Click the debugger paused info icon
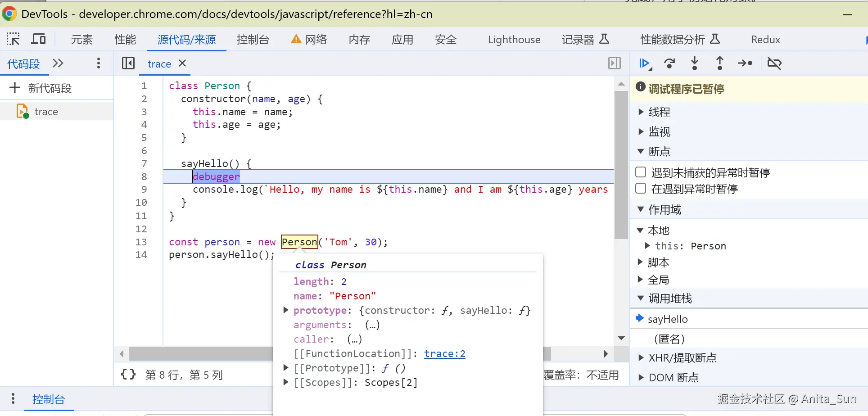This screenshot has width=868, height=416. coord(641,87)
